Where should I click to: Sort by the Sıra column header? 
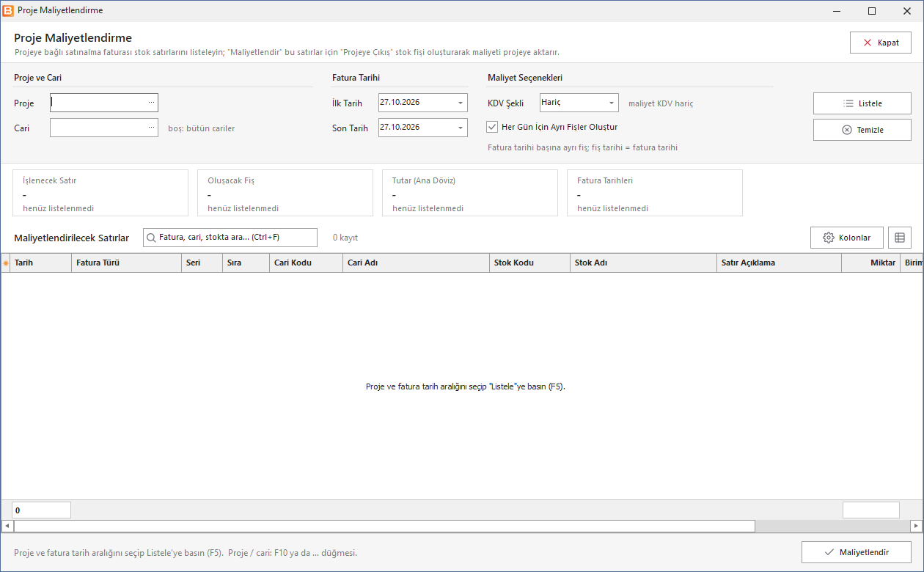(246, 263)
